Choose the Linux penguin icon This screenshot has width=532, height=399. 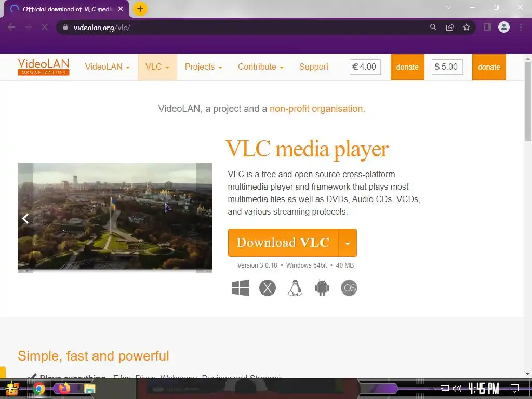(x=295, y=288)
